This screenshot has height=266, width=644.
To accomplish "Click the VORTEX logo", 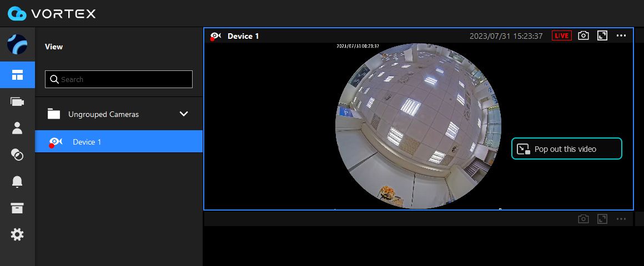I will pyautogui.click(x=52, y=13).
